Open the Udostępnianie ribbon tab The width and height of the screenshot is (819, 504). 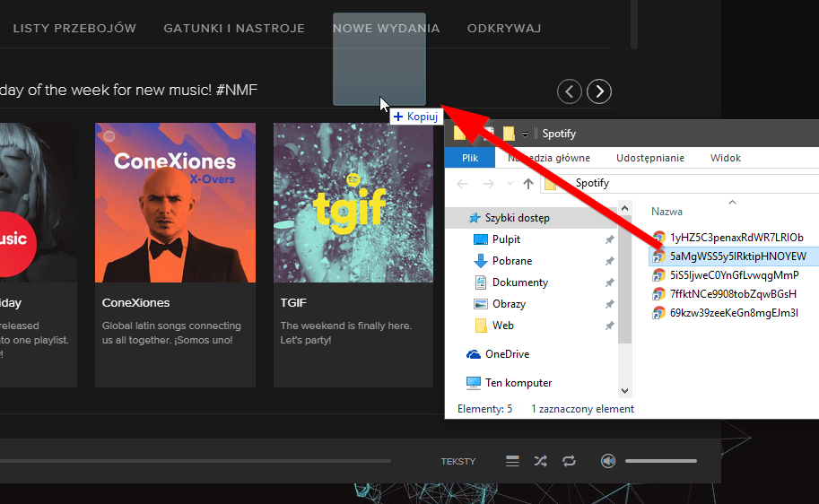[x=650, y=158]
